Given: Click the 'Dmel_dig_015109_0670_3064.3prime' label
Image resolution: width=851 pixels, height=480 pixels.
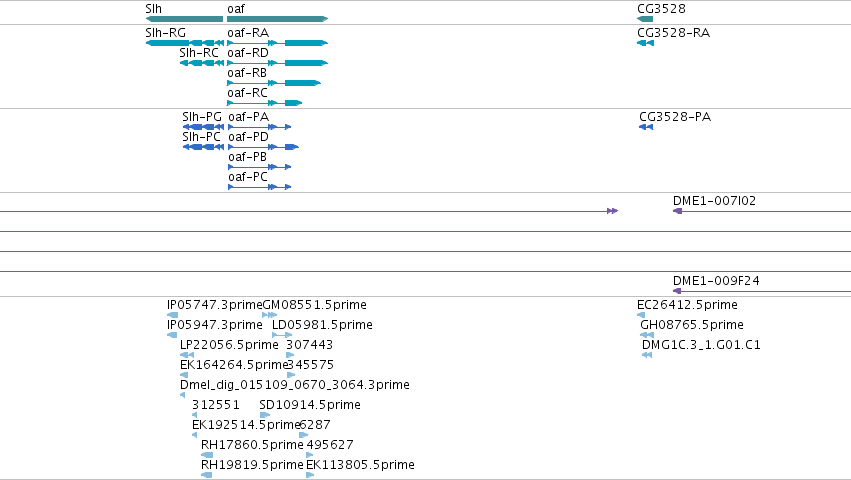Looking at the screenshot, I should click(x=295, y=385).
